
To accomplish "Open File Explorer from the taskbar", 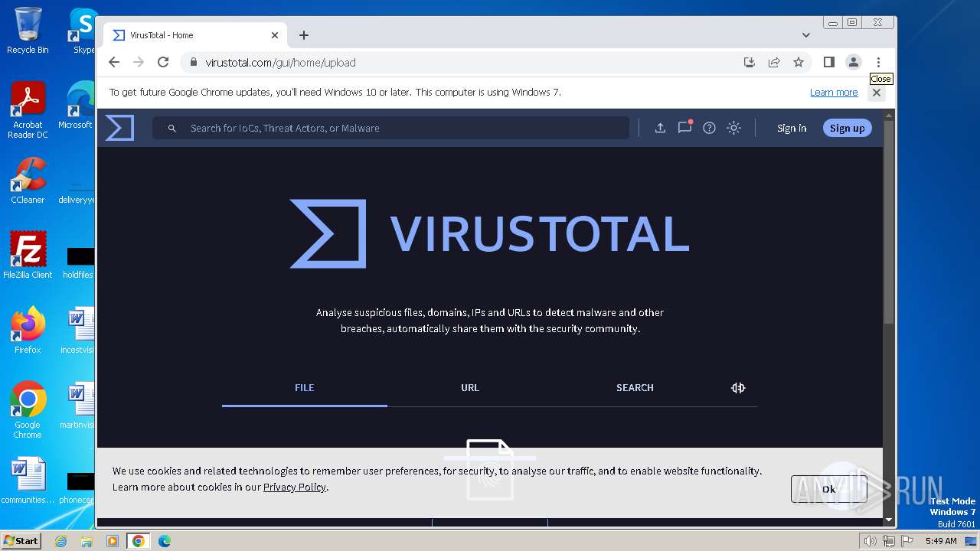I will pos(87,541).
